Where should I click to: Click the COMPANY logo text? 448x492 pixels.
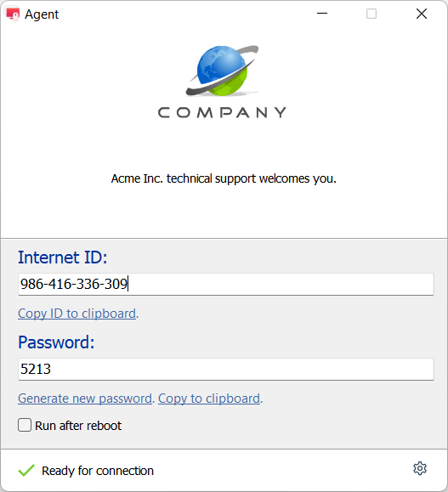tap(222, 112)
